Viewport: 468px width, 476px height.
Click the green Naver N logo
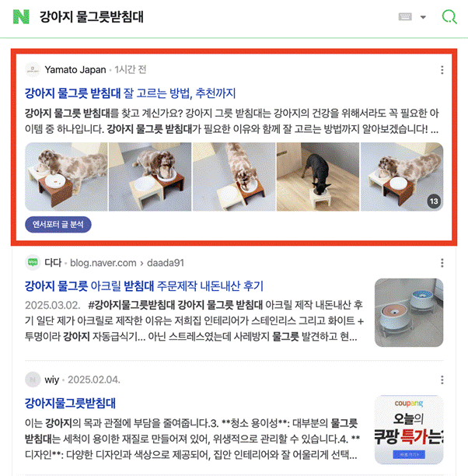(21, 16)
